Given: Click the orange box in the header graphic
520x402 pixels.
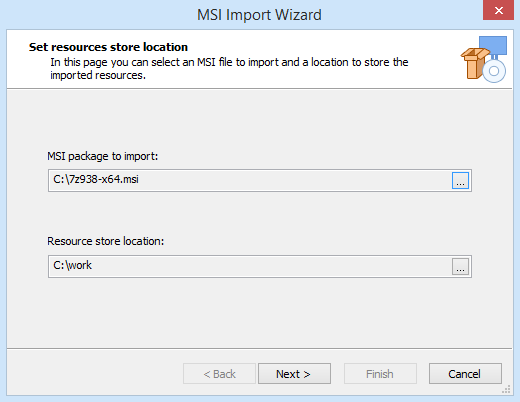Looking at the screenshot, I should 474,63.
